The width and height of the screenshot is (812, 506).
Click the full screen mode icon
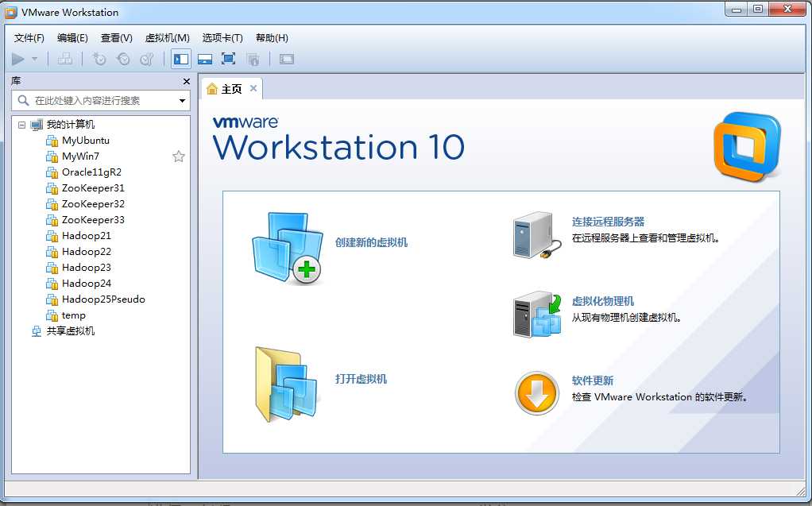click(x=228, y=59)
